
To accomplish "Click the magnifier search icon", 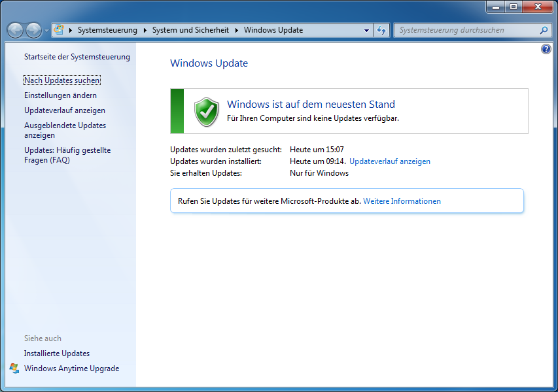I will tap(544, 30).
